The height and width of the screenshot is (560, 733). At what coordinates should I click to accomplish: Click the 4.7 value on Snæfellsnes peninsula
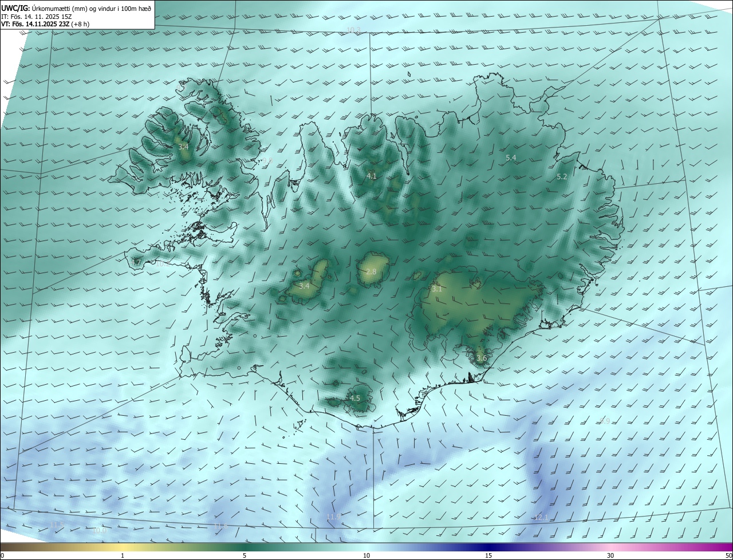(x=136, y=262)
